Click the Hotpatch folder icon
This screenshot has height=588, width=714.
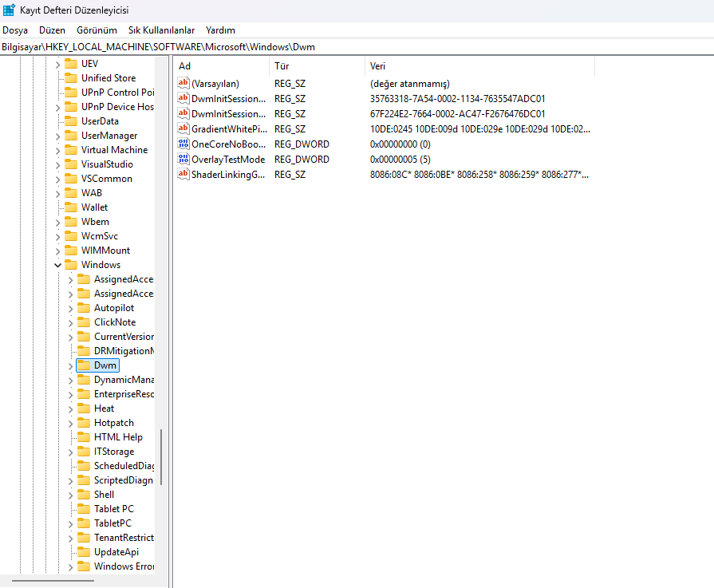83,423
